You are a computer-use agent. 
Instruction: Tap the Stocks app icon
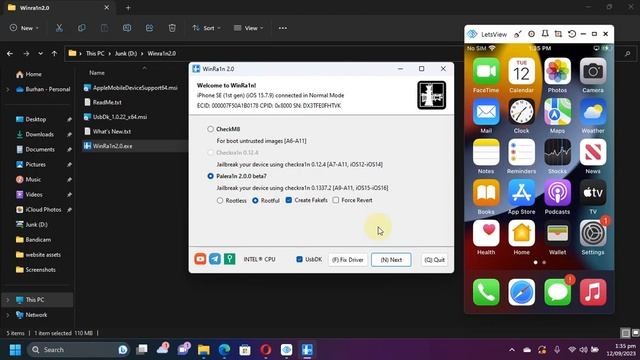point(557,152)
